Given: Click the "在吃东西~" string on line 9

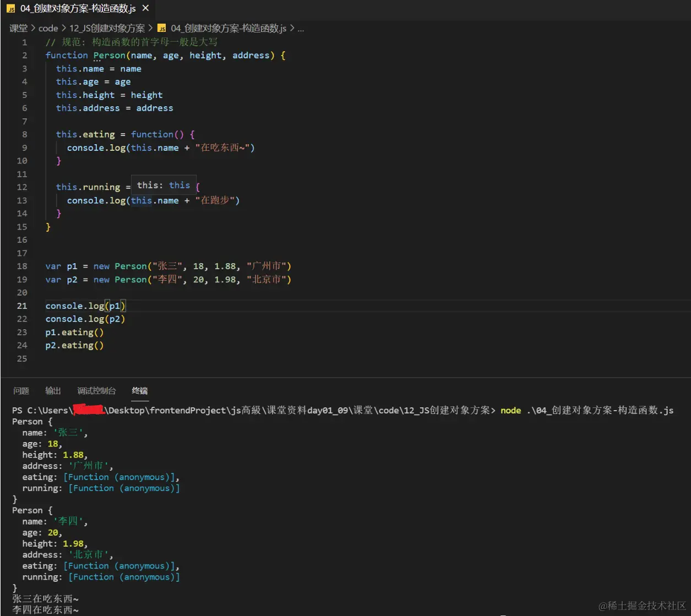Looking at the screenshot, I should click(x=222, y=148).
